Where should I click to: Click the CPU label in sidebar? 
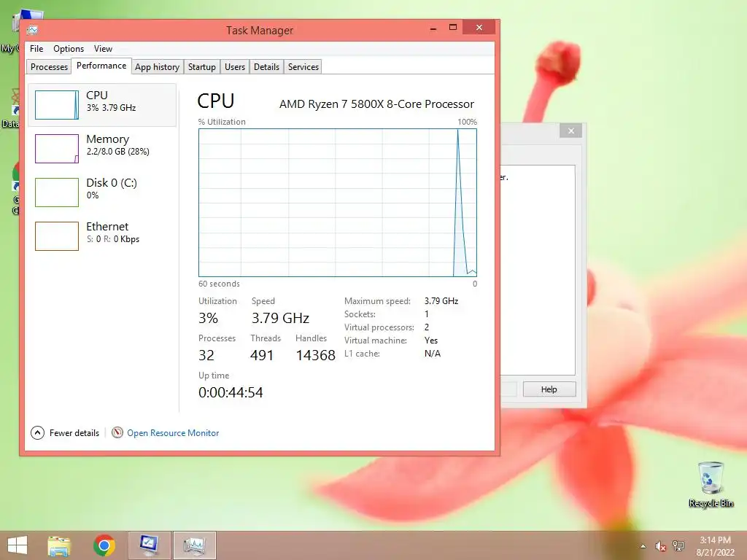coord(97,96)
